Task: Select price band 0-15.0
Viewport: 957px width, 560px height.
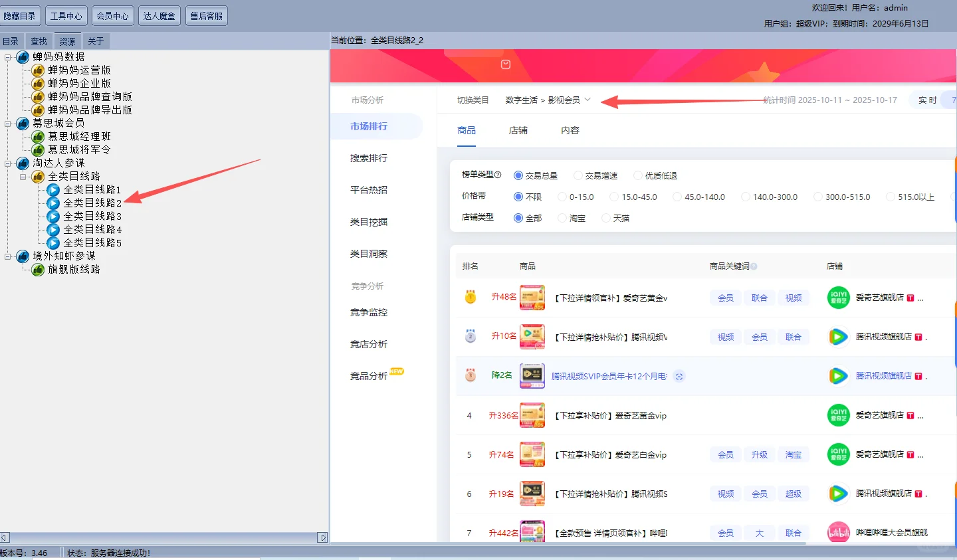Action: click(x=562, y=197)
